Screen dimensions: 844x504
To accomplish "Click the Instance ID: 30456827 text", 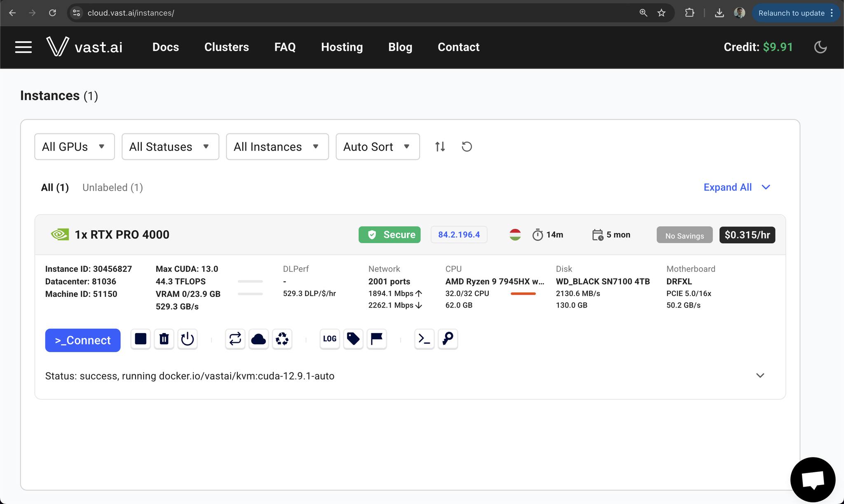I will 89,269.
